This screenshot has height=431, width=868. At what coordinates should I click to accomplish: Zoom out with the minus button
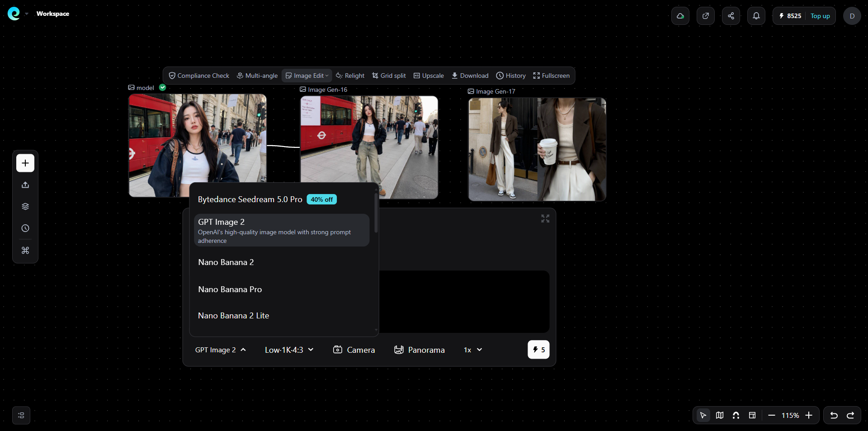[x=772, y=415]
